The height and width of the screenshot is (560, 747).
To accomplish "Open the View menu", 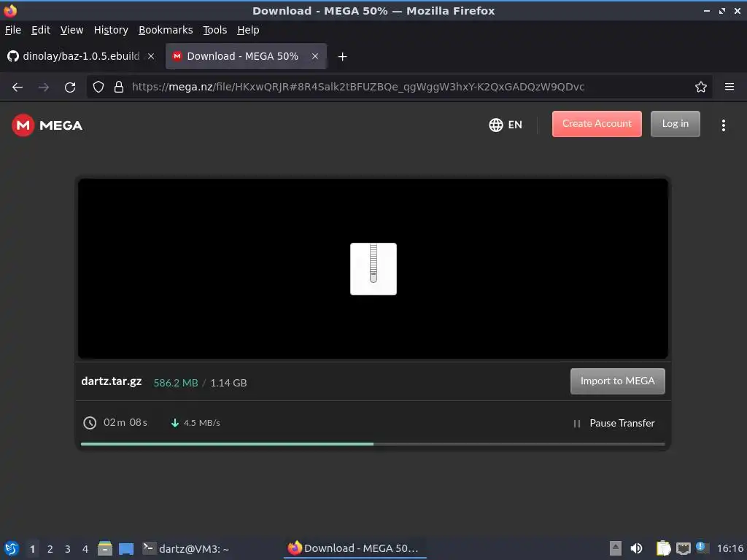I will [71, 30].
